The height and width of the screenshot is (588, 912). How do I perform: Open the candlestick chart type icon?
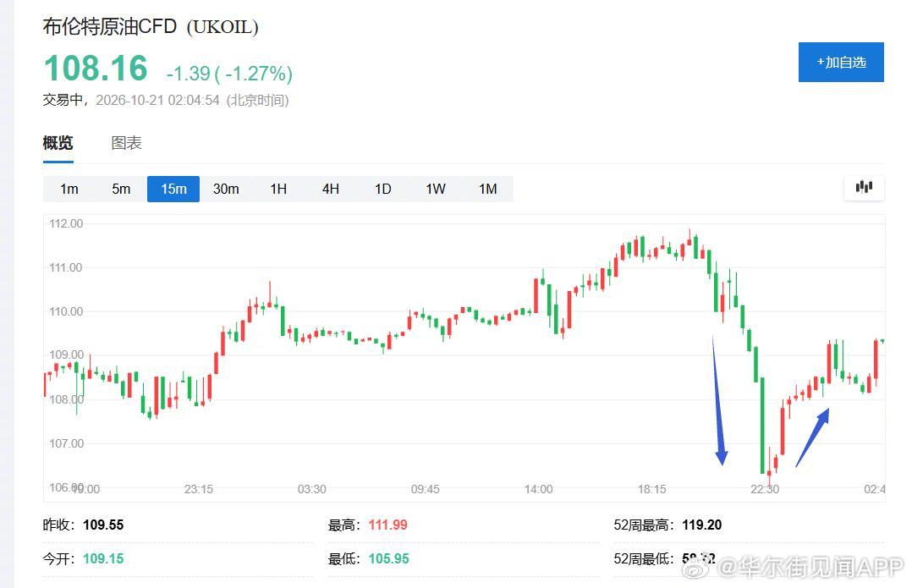864,187
